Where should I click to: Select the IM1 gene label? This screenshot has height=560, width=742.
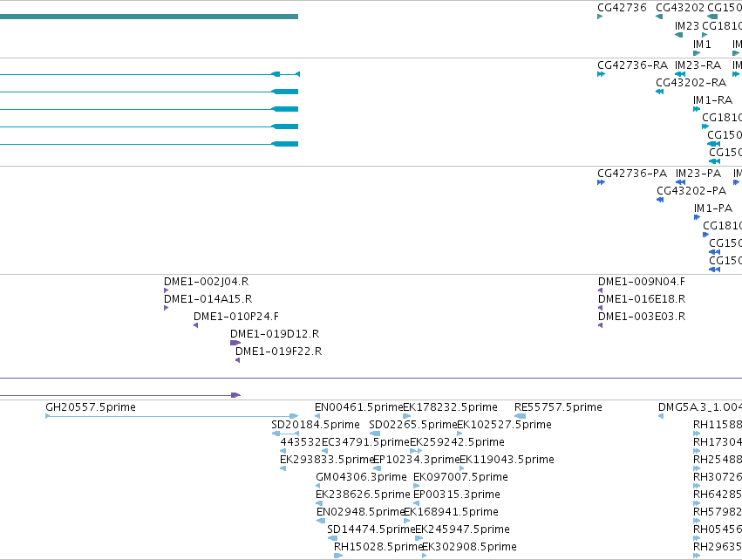tap(702, 44)
